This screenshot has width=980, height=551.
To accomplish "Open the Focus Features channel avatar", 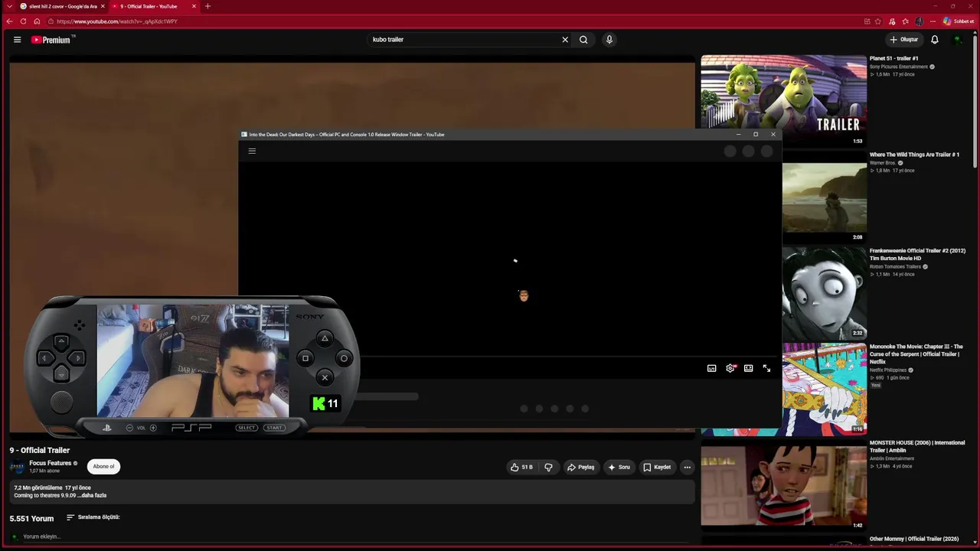I will (x=18, y=466).
